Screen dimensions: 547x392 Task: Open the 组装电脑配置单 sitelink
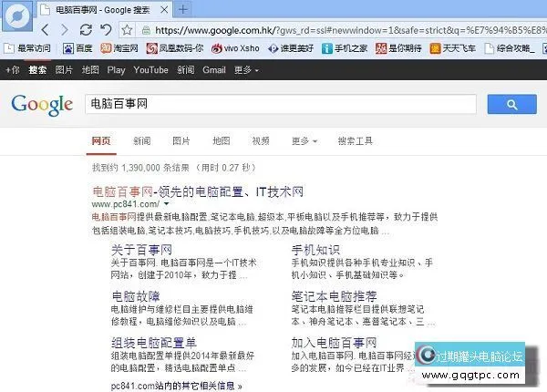point(154,343)
